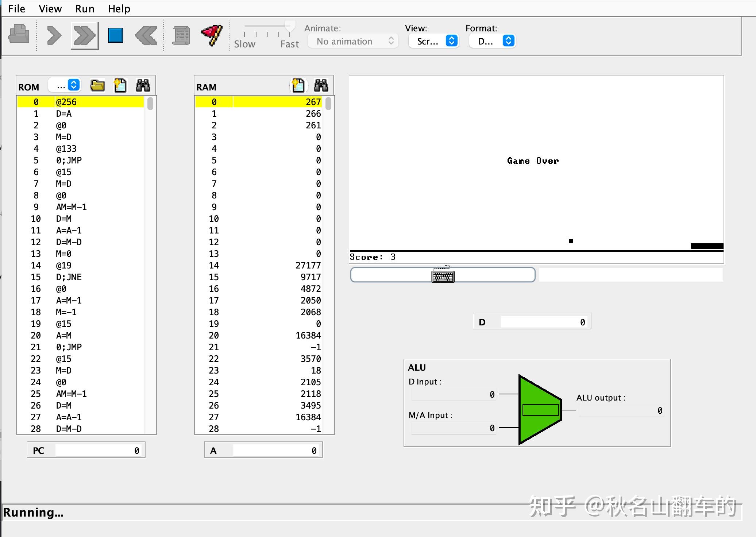
Task: Click inside the PC register value field
Action: pos(98,450)
